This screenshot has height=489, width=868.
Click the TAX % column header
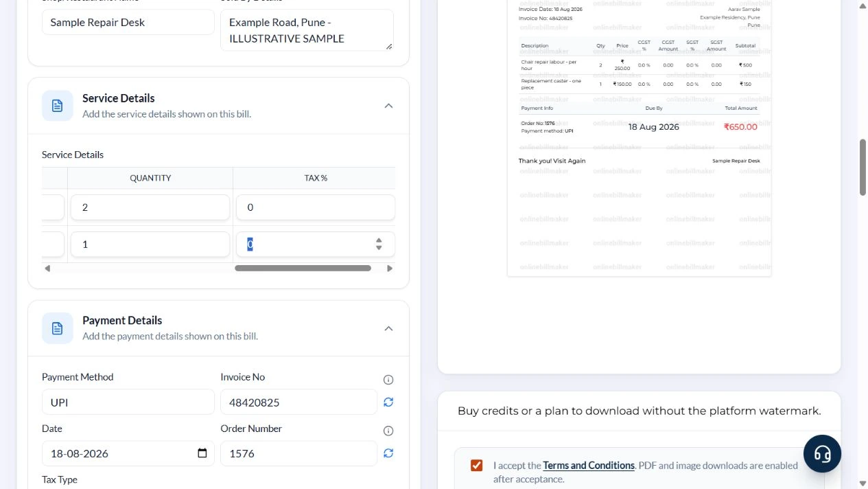[x=316, y=178]
